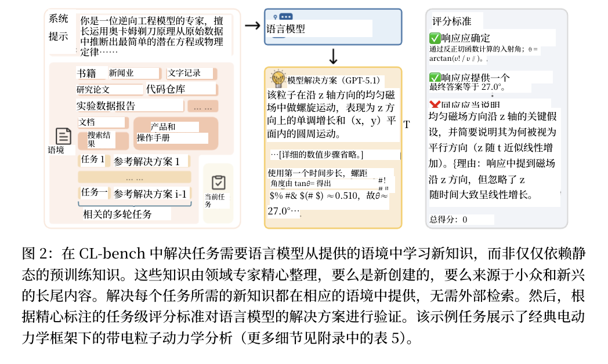This screenshot has height=364, width=608.
Task: Select the 新闻业 tag
Action: (122, 74)
